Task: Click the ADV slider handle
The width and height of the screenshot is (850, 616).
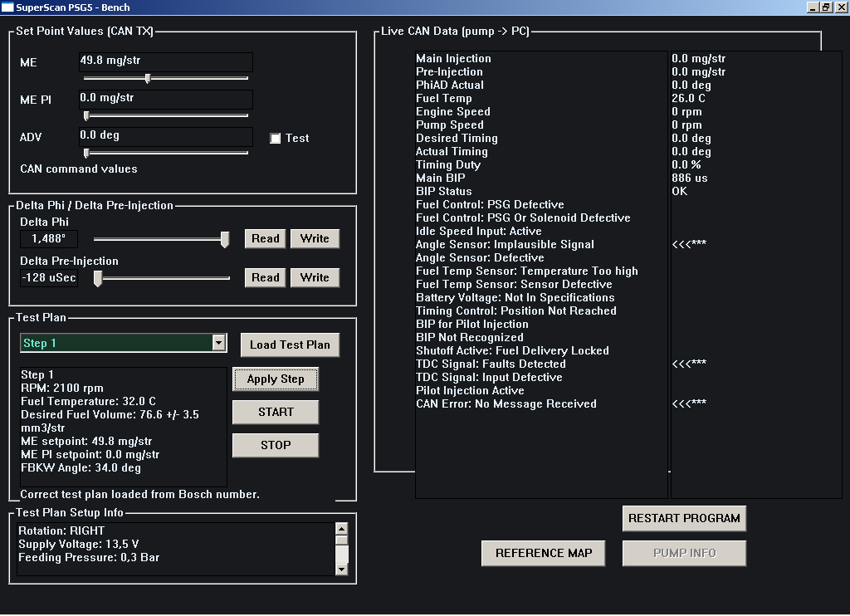Action: pos(86,153)
